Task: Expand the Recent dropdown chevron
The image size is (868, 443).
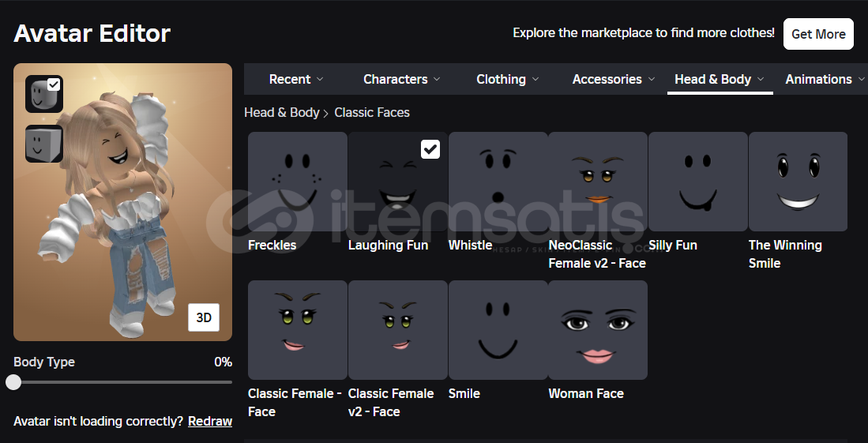Action: pyautogui.click(x=319, y=79)
